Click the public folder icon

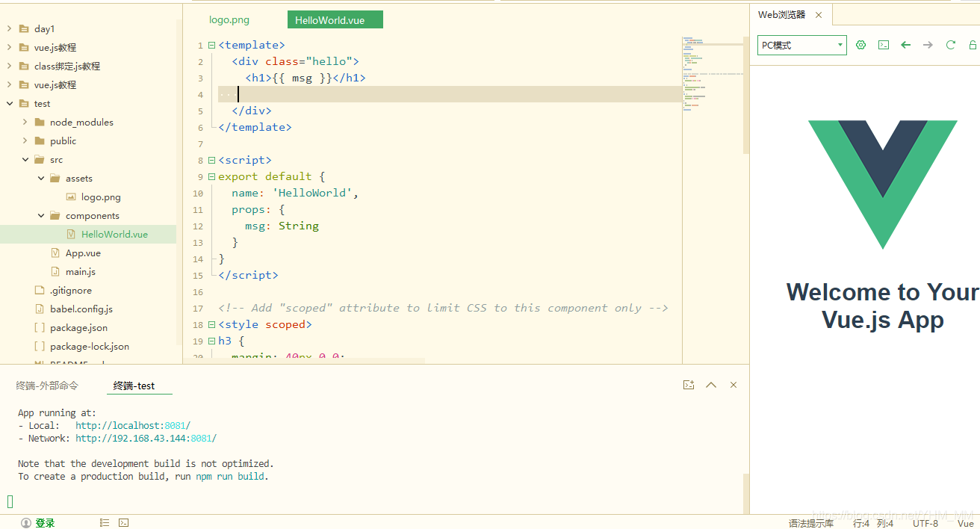pos(40,140)
